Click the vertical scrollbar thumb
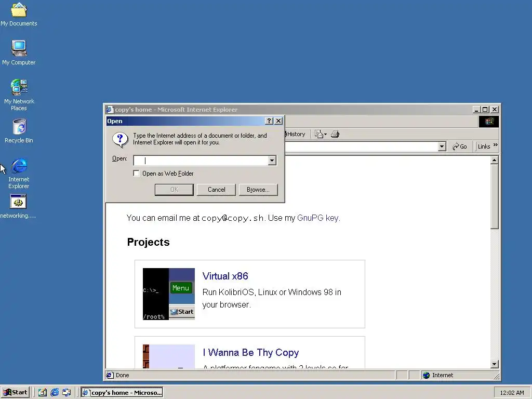 [x=495, y=196]
